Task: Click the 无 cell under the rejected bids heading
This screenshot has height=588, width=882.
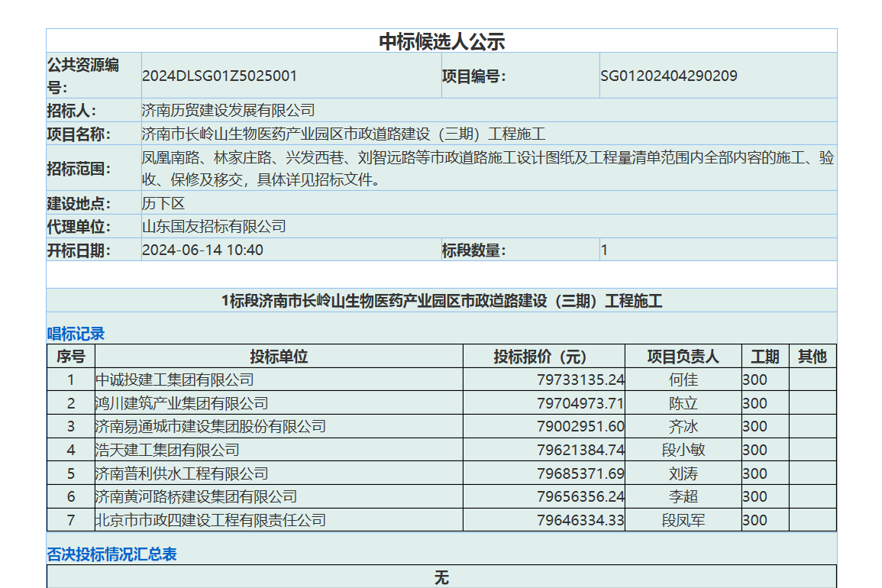Action: (441, 577)
